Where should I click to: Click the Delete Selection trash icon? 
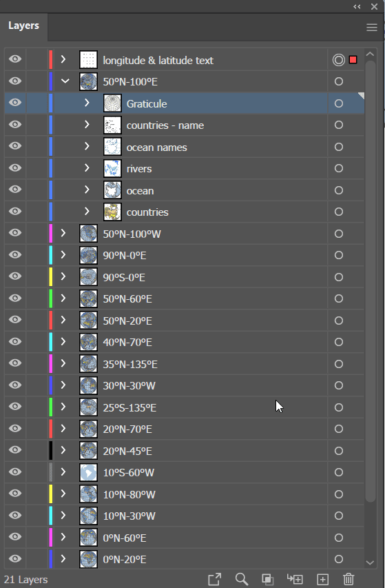tap(348, 578)
